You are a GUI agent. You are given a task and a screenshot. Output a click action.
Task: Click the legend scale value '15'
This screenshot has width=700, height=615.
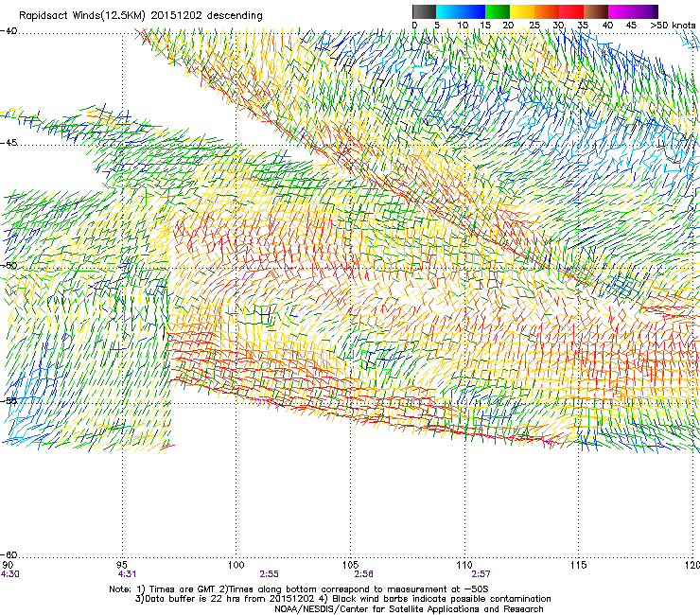pos(485,26)
